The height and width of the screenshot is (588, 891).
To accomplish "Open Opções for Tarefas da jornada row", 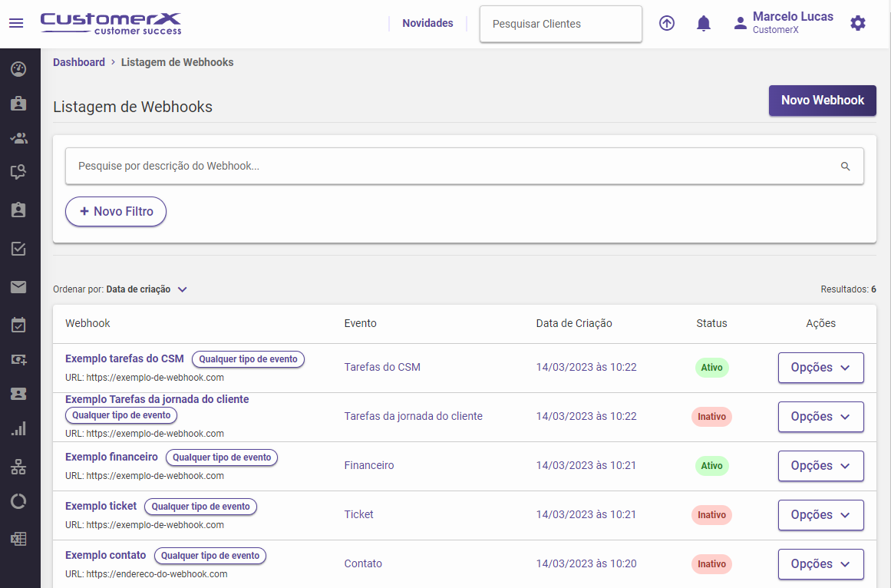I will pyautogui.click(x=820, y=416).
